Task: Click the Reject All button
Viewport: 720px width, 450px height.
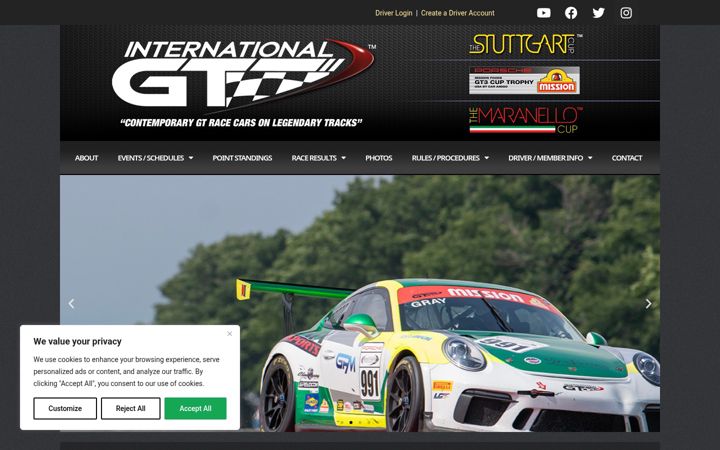Action: (x=130, y=408)
